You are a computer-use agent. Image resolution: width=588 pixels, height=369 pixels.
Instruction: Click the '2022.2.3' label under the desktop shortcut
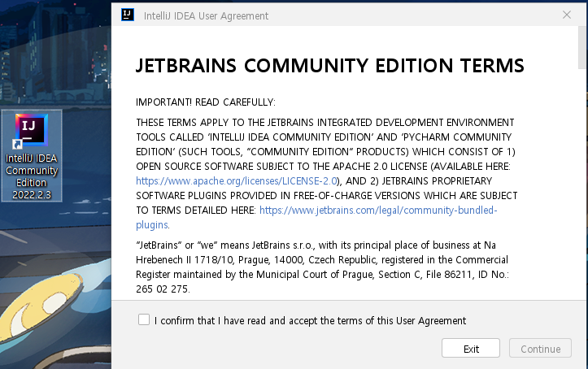[32, 195]
